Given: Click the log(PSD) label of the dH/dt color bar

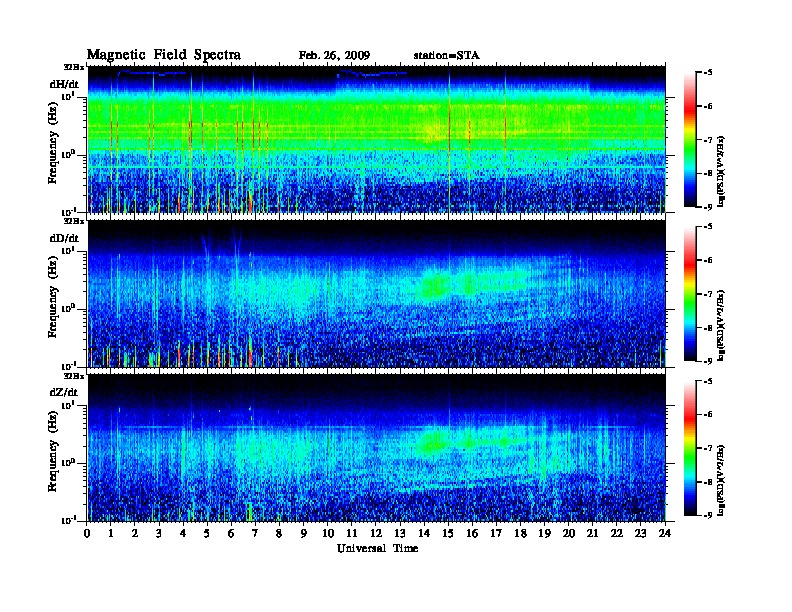Looking at the screenshot, I should click(722, 171).
